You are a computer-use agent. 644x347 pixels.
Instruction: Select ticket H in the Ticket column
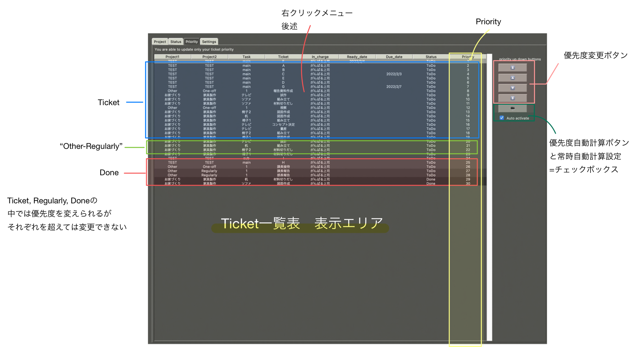coord(283,162)
